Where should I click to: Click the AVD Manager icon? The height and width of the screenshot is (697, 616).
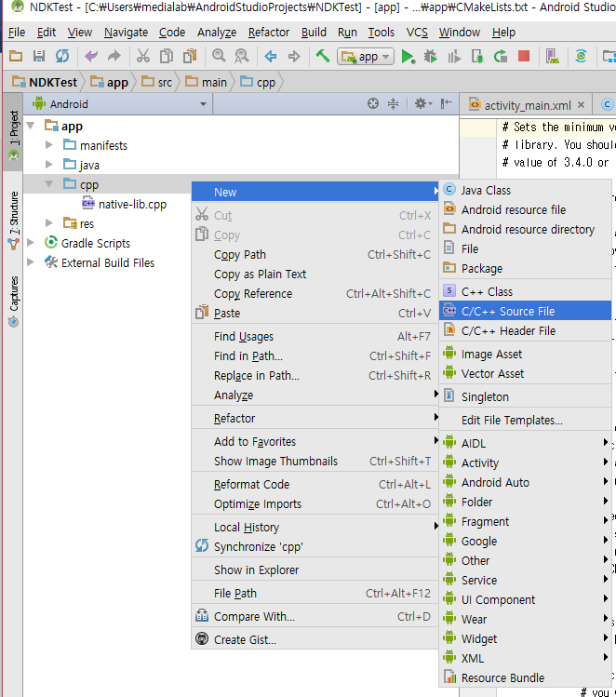pos(553,56)
